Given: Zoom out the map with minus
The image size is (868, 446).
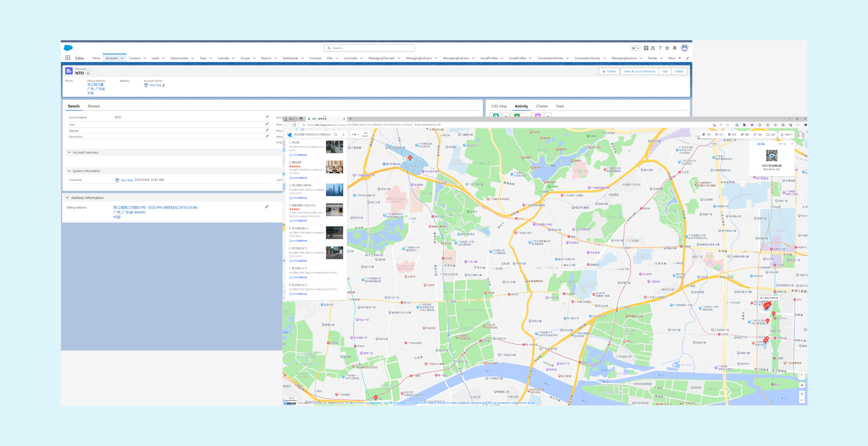Looking at the screenshot, I should click(x=802, y=400).
